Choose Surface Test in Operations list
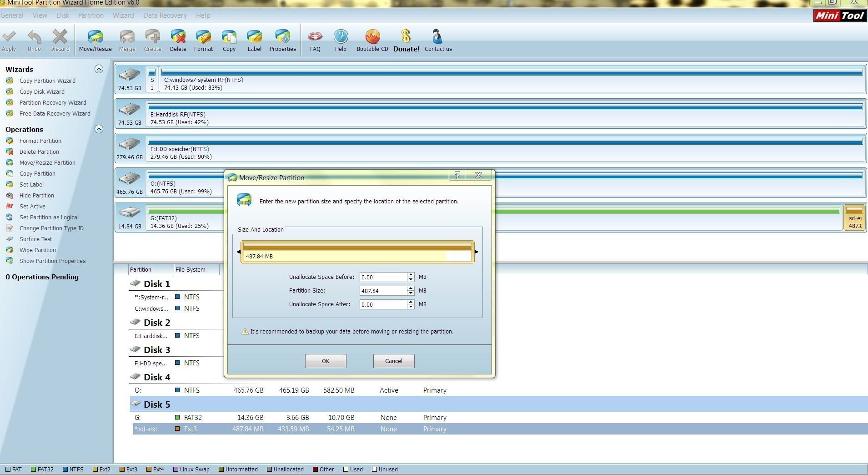The height and width of the screenshot is (475, 868). [x=35, y=239]
